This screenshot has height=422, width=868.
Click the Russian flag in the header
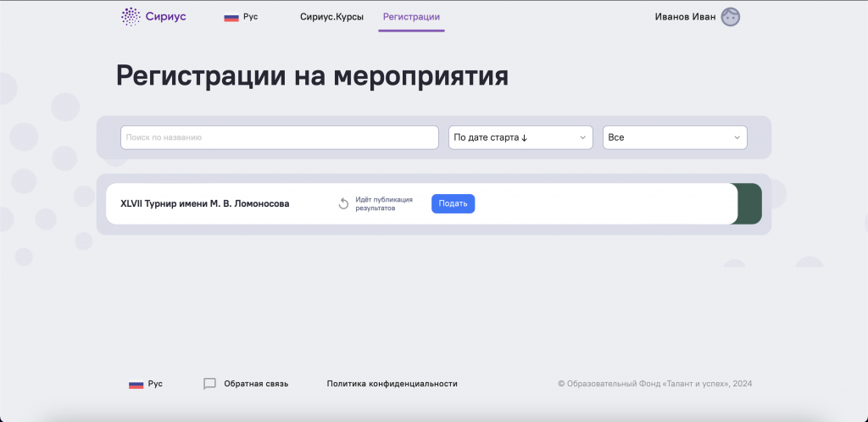[231, 17]
